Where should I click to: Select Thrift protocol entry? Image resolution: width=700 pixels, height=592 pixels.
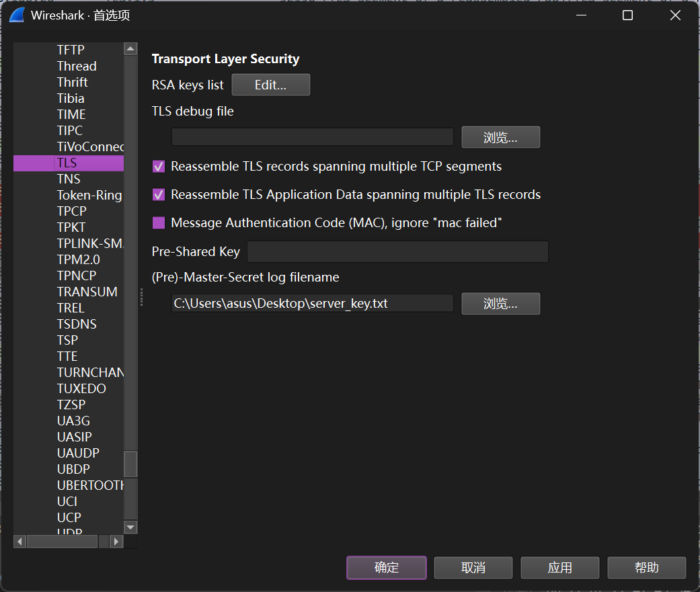tap(73, 82)
